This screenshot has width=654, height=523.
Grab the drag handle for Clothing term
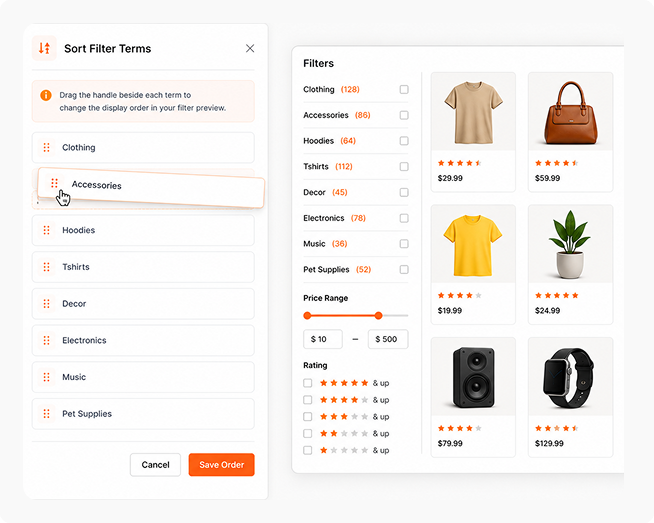47,147
